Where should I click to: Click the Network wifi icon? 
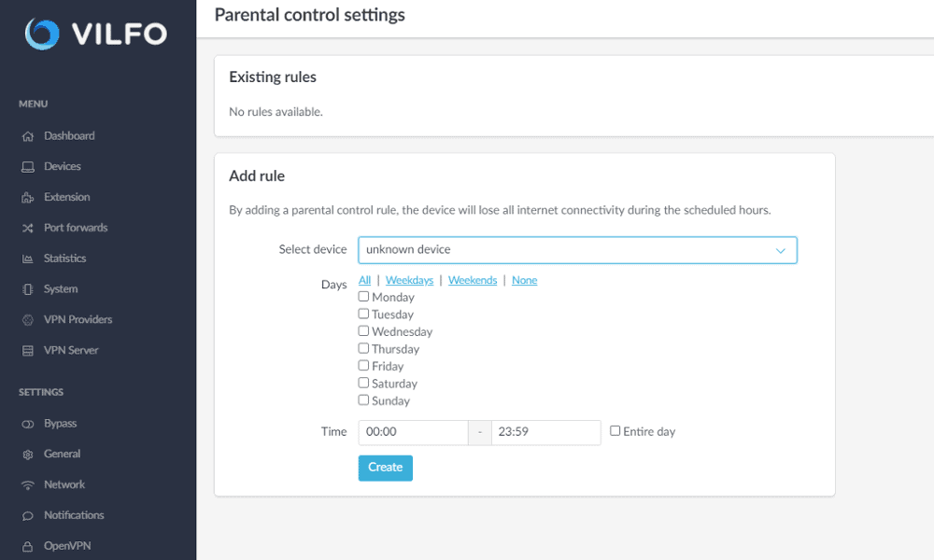pos(27,485)
